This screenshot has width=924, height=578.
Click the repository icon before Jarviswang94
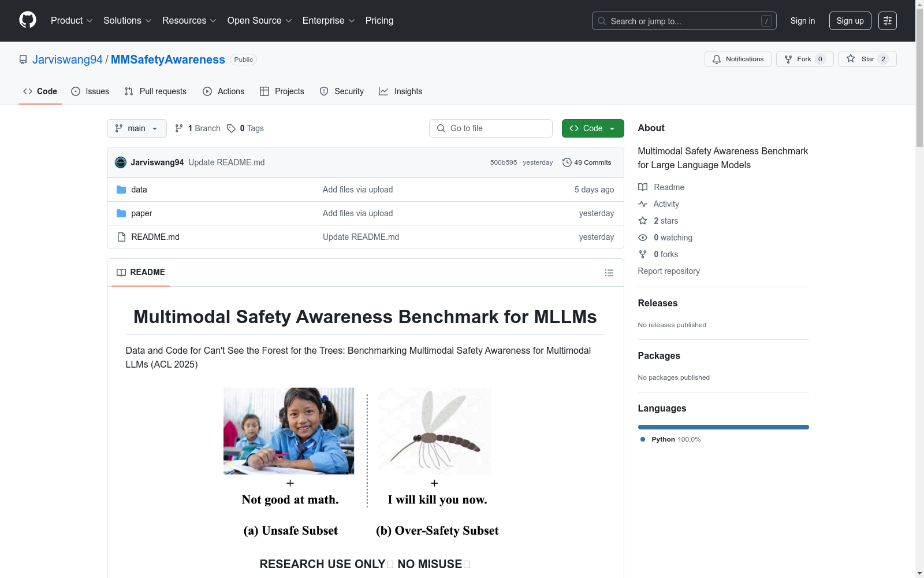[x=23, y=60]
